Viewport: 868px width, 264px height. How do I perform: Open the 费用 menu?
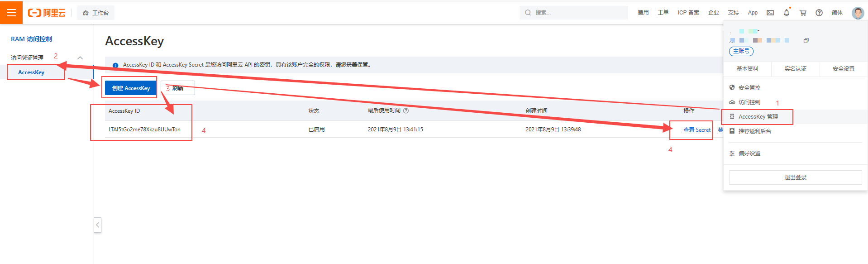tap(643, 13)
